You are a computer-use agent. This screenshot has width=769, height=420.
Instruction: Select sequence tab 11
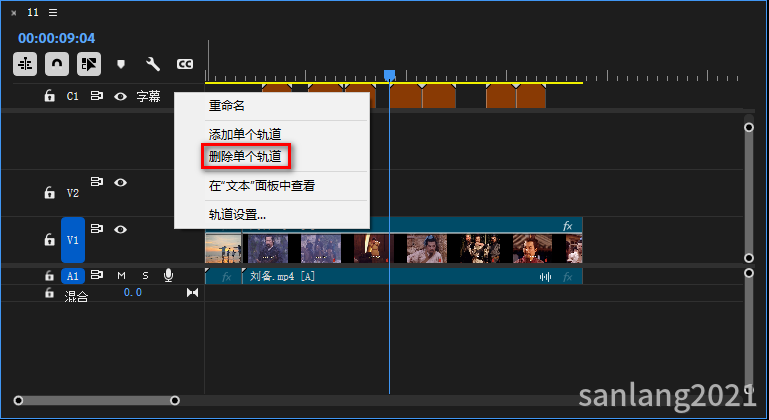[33, 12]
